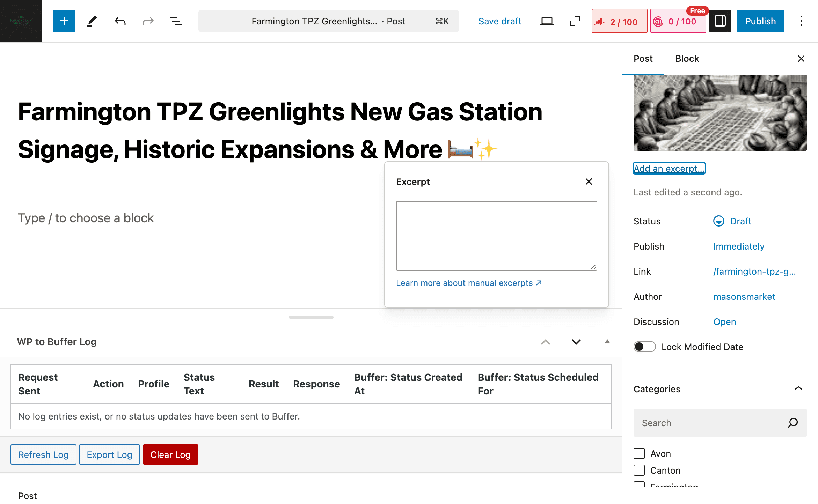Click the 'Status Text' column header
This screenshot has width=818, height=504.
click(199, 384)
